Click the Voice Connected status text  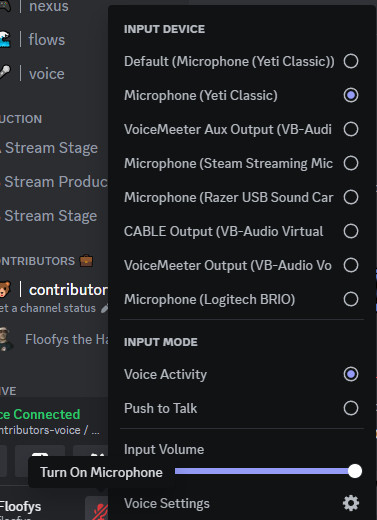click(40, 414)
